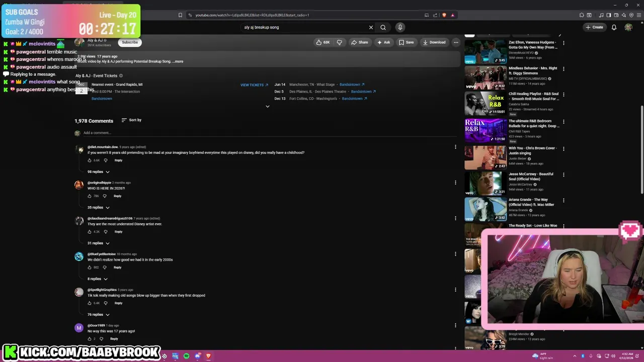Image resolution: width=644 pixels, height=362 pixels.
Task: Open the Sort by comments menu
Action: click(x=131, y=120)
